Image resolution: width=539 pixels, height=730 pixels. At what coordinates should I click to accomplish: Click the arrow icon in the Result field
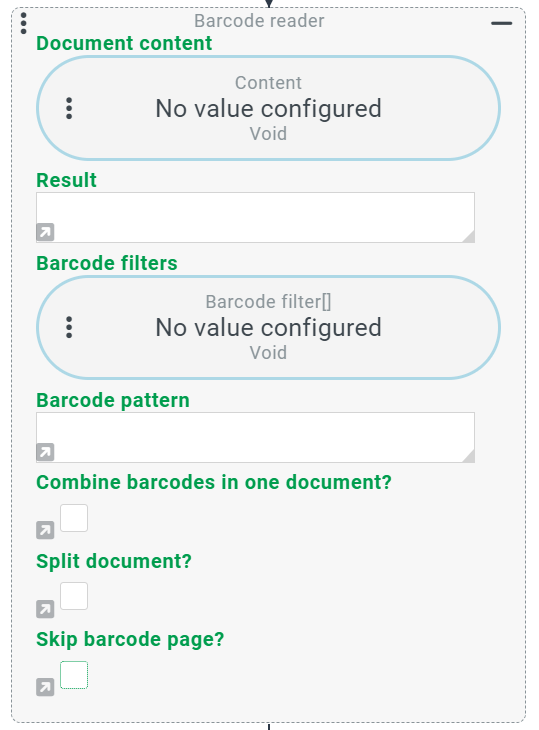tap(45, 232)
